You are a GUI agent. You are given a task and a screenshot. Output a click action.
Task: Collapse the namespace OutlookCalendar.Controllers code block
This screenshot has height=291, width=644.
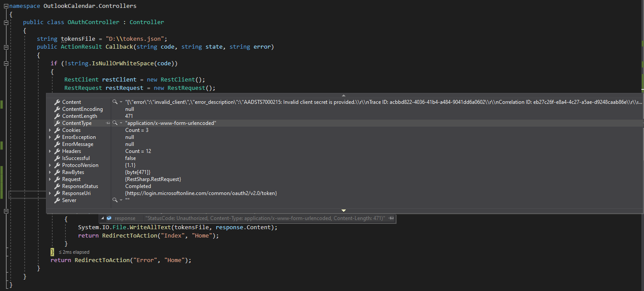6,6
